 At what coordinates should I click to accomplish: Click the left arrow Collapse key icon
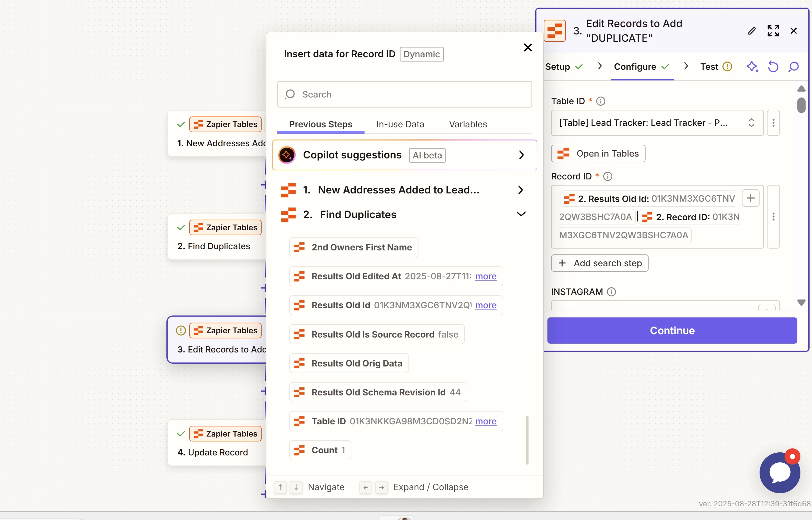point(365,487)
